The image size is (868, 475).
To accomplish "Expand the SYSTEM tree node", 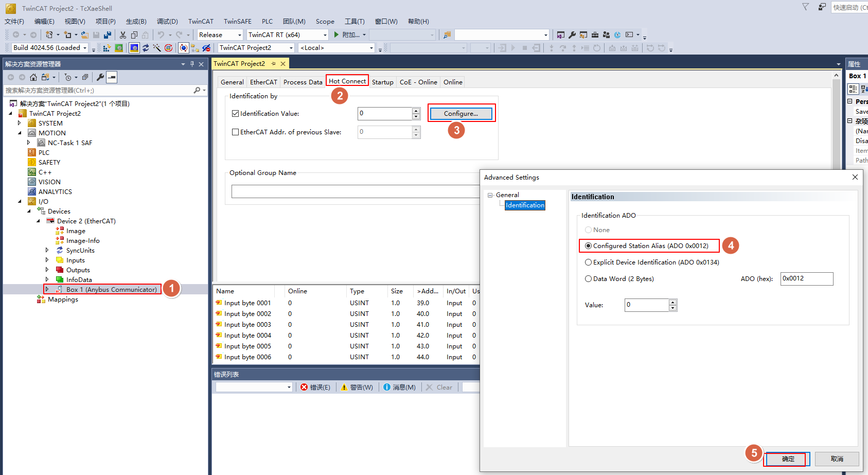I will coord(20,123).
